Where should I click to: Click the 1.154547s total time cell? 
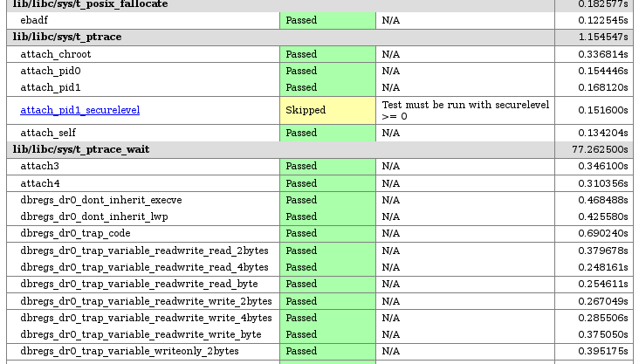(594, 37)
